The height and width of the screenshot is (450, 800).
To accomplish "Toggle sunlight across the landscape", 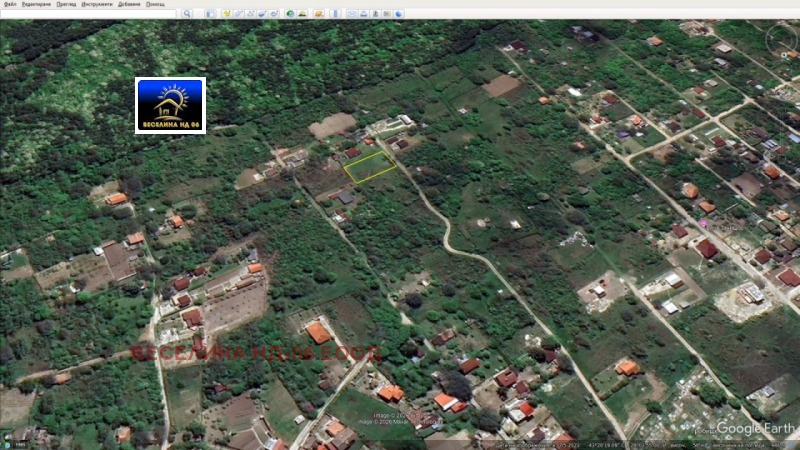I will (x=303, y=14).
